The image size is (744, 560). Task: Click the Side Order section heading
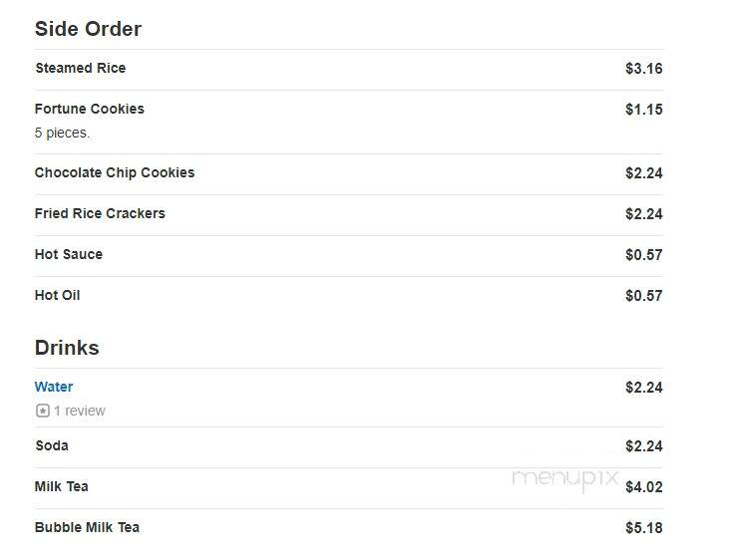tap(88, 29)
